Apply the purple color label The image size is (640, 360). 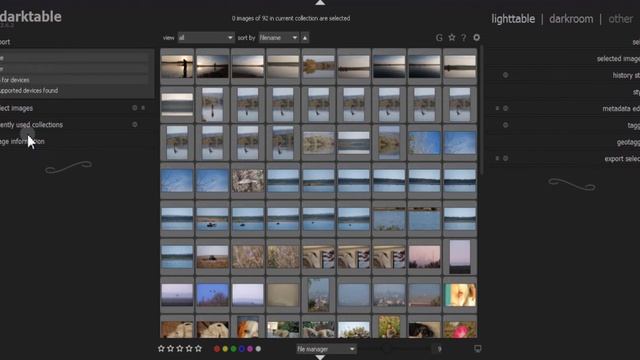250,349
